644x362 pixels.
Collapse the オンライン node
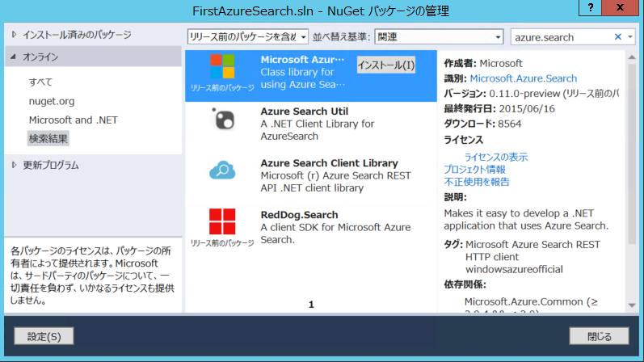pos(14,57)
